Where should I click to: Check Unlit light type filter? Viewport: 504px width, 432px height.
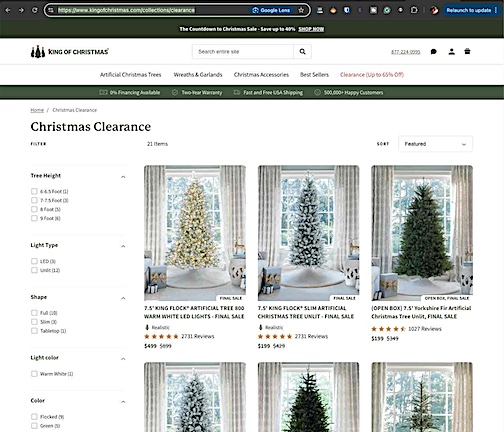pyautogui.click(x=34, y=270)
